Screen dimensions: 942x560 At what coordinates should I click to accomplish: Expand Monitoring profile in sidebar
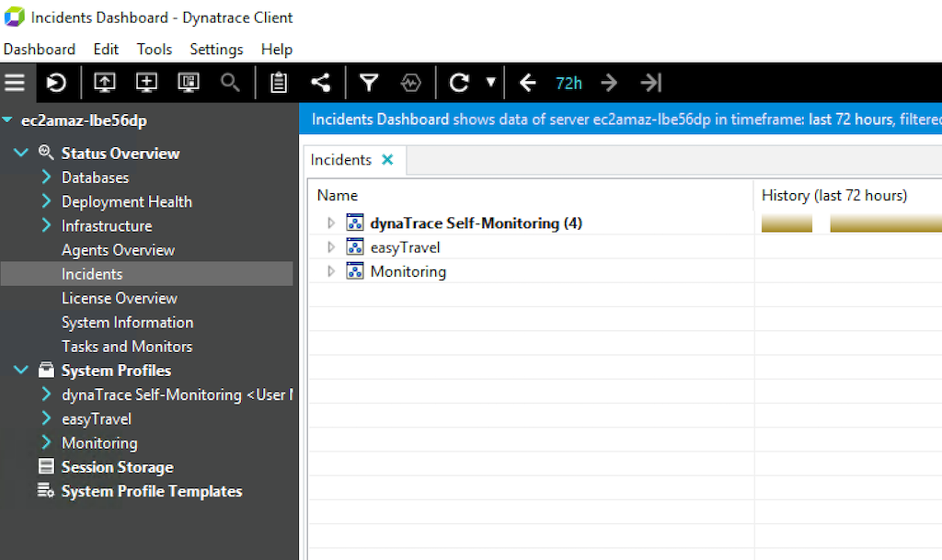point(46,442)
